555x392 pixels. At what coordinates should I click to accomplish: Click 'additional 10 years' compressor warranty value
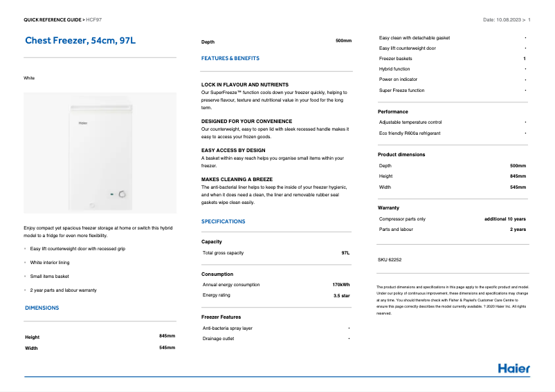(504, 218)
